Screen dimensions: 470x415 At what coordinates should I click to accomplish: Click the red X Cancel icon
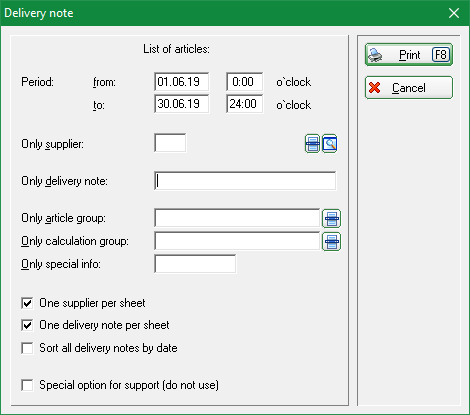(375, 88)
